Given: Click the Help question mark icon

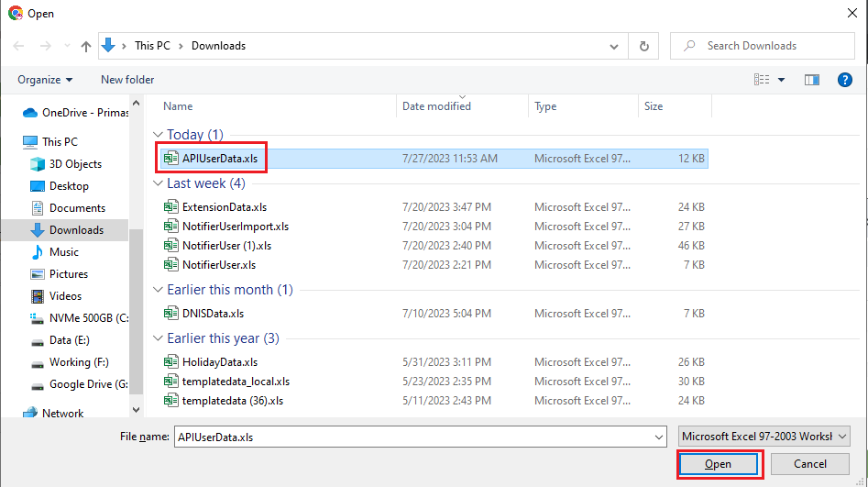Looking at the screenshot, I should 845,80.
